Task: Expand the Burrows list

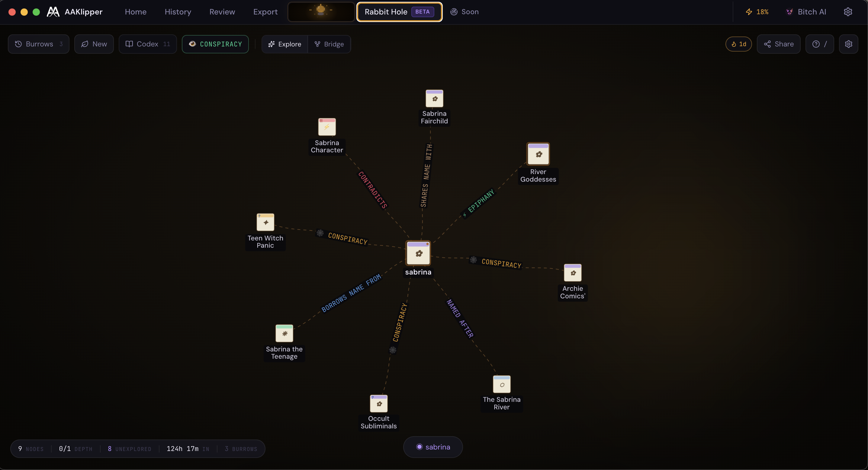Action: point(39,44)
